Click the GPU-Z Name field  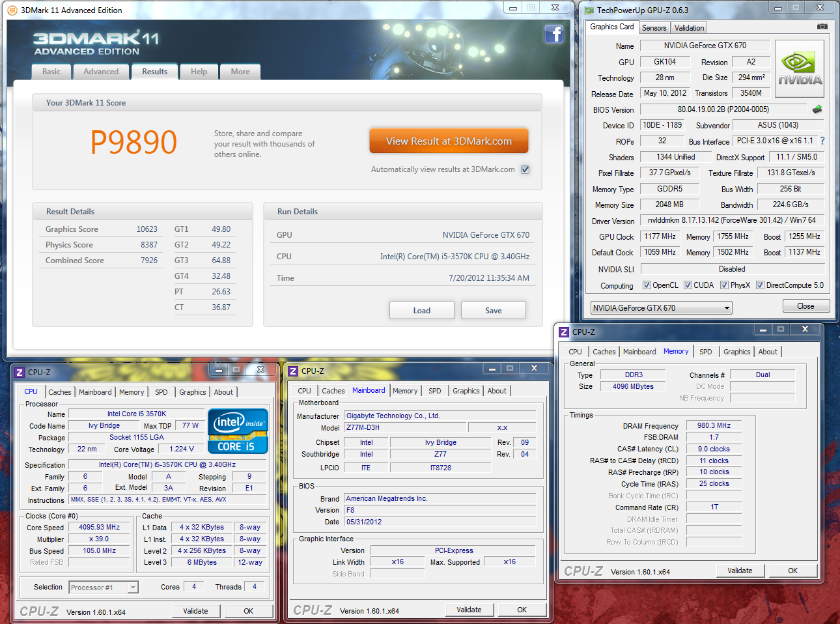[x=705, y=46]
